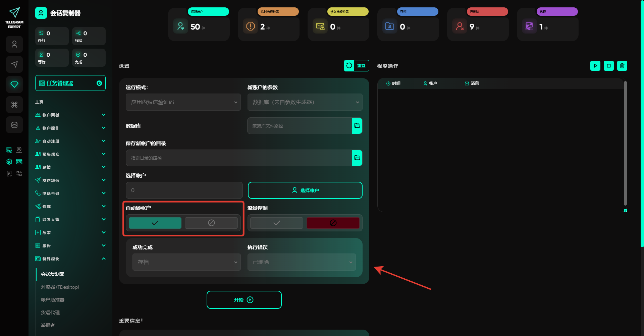
Task: Enable 自动转帐户 with the checkmark toggle
Action: [x=155, y=223]
